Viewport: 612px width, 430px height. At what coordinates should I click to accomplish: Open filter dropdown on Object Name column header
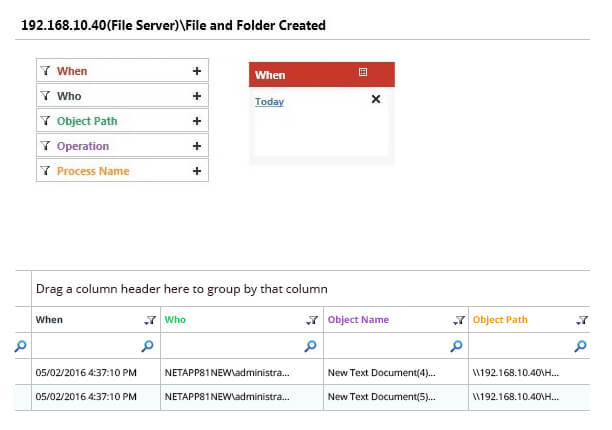click(x=459, y=320)
